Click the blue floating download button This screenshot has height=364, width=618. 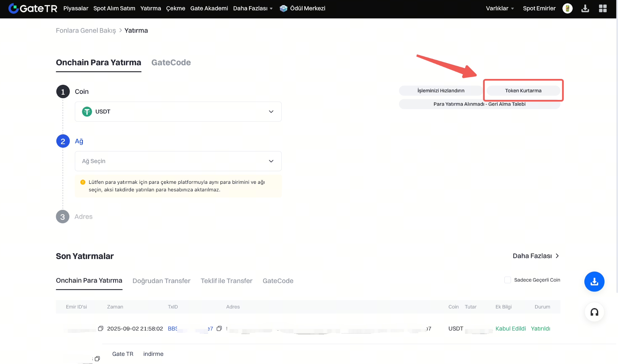tap(594, 281)
